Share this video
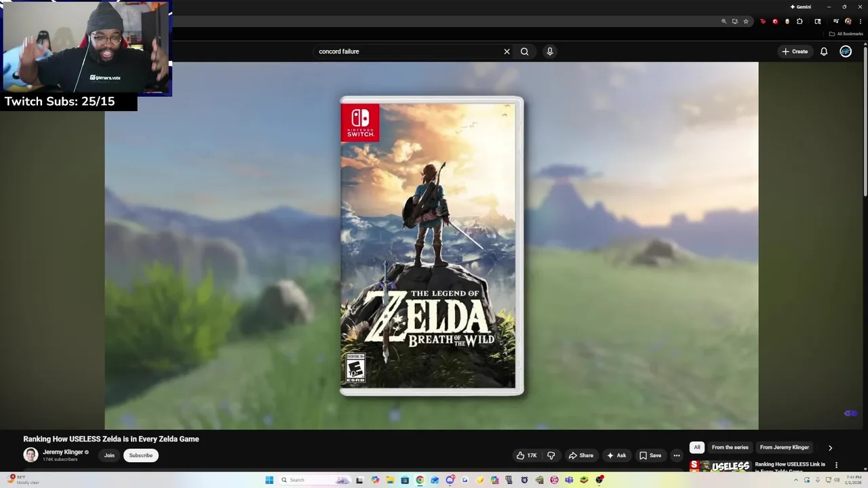Image resolution: width=868 pixels, height=488 pixels. 581,455
